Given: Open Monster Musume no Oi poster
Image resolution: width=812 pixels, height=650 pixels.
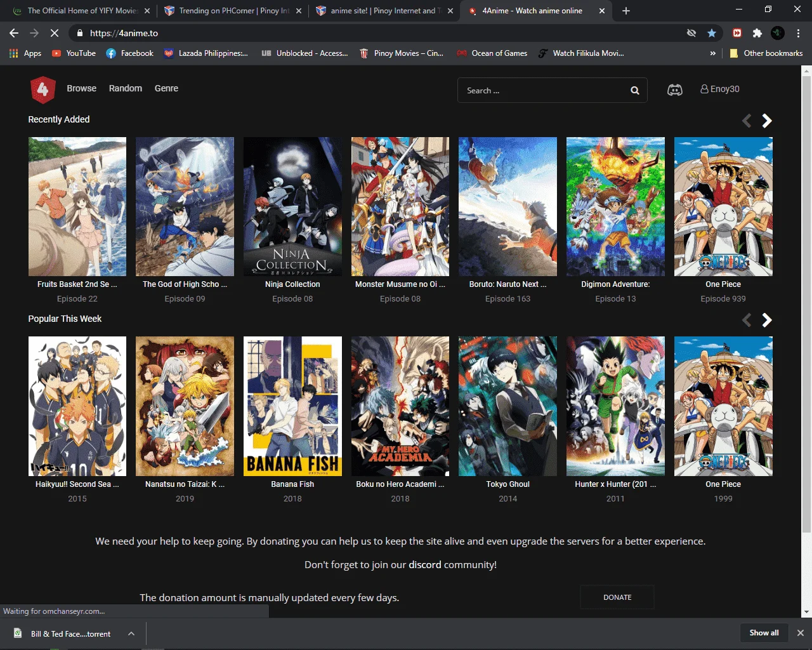Looking at the screenshot, I should click(400, 207).
